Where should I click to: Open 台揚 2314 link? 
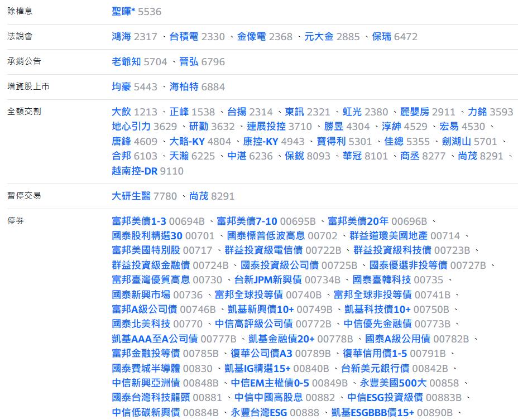[250, 112]
